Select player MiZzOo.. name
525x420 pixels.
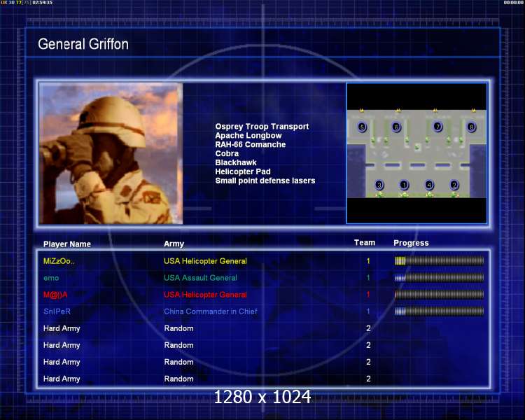coord(59,261)
